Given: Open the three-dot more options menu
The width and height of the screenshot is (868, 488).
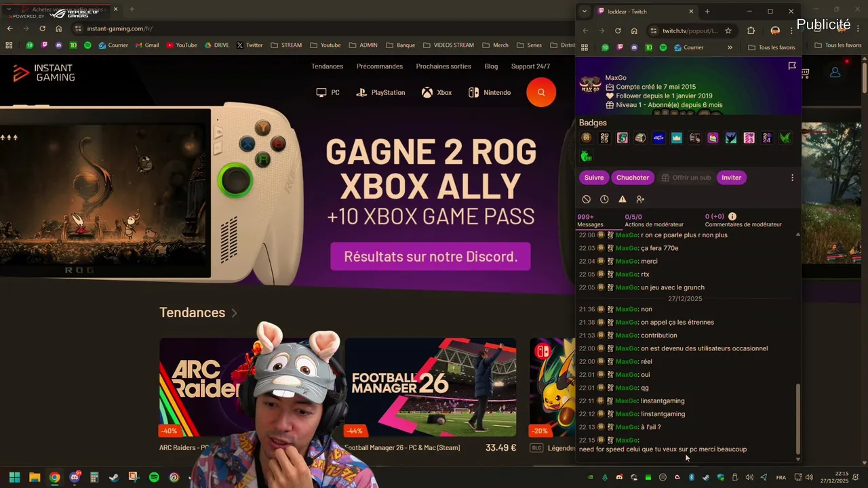Looking at the screenshot, I should point(792,178).
